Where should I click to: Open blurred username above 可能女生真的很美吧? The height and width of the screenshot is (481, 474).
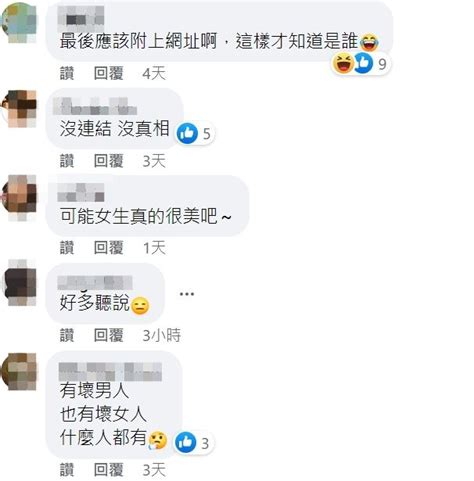point(81,192)
